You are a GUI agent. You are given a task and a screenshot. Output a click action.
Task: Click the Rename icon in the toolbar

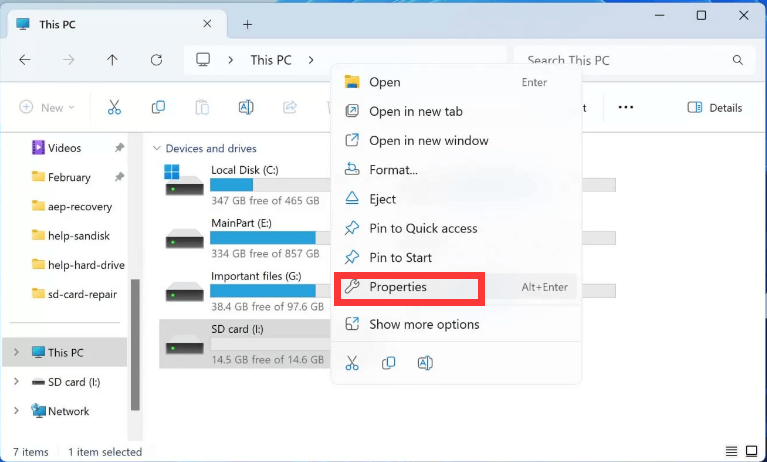(246, 107)
